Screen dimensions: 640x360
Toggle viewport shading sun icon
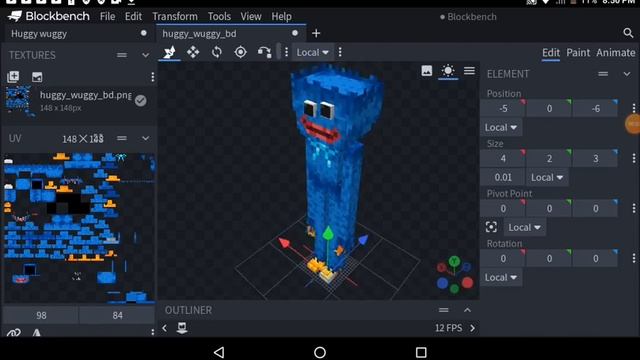pyautogui.click(x=448, y=71)
